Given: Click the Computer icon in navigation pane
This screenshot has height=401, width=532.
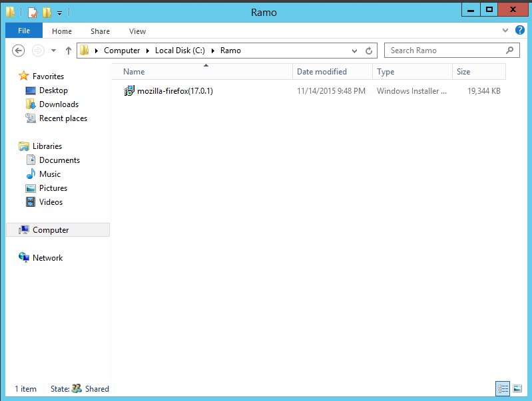Looking at the screenshot, I should coord(24,229).
